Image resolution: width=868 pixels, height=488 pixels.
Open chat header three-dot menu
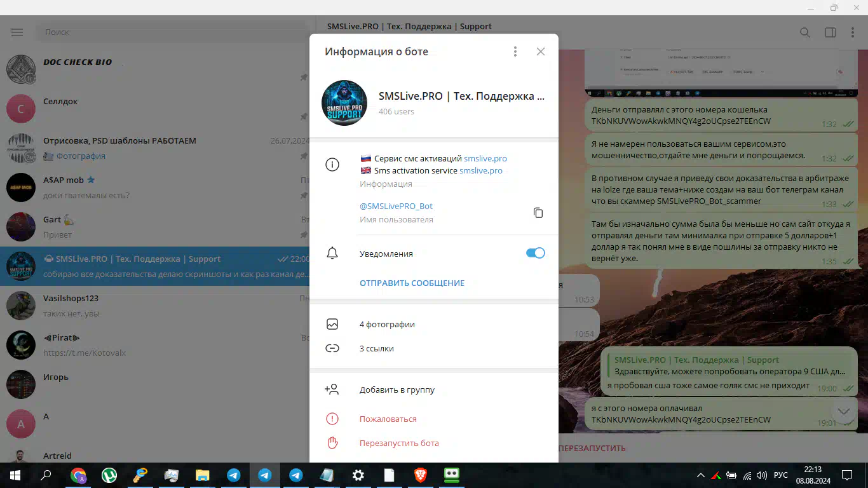tap(853, 32)
